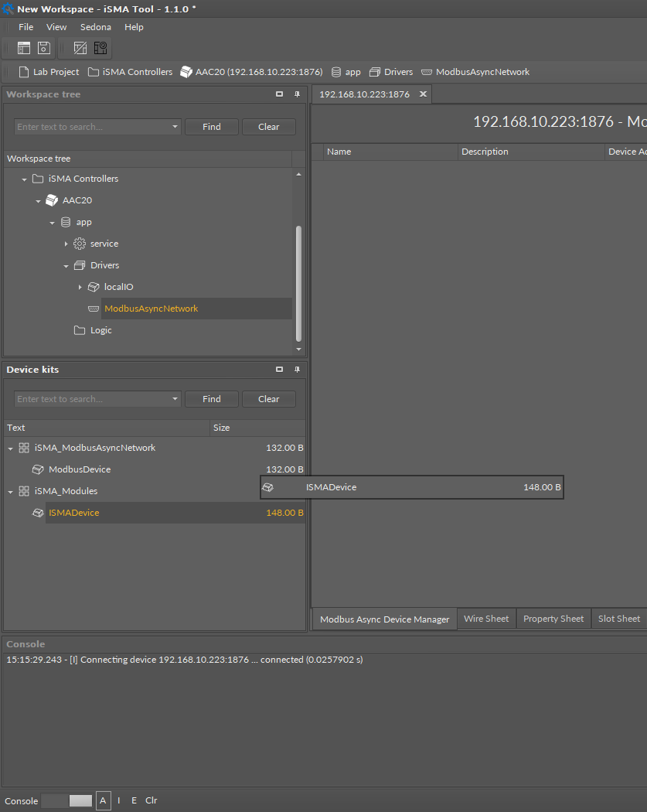The width and height of the screenshot is (647, 812).
Task: Collapse the app tree node
Action: coord(53,223)
